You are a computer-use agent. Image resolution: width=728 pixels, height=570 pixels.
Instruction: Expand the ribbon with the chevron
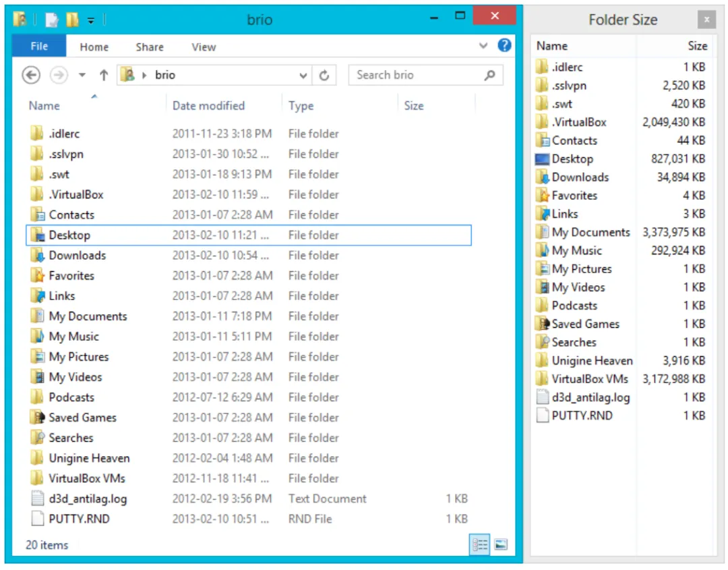(483, 45)
